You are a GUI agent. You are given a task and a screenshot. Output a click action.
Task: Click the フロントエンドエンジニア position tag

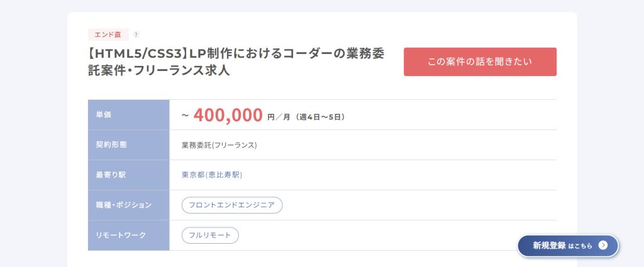pyautogui.click(x=231, y=205)
